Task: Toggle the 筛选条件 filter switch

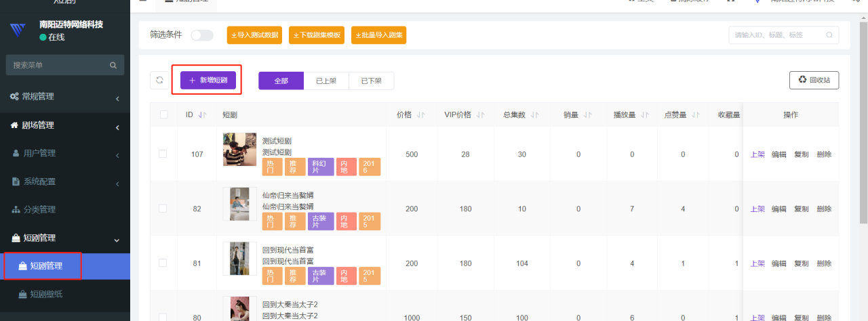Action: pos(201,35)
